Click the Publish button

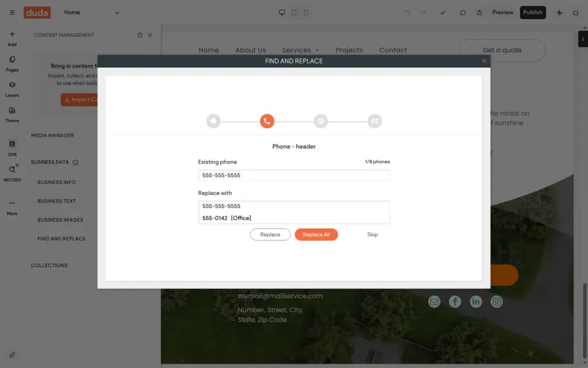coord(532,13)
